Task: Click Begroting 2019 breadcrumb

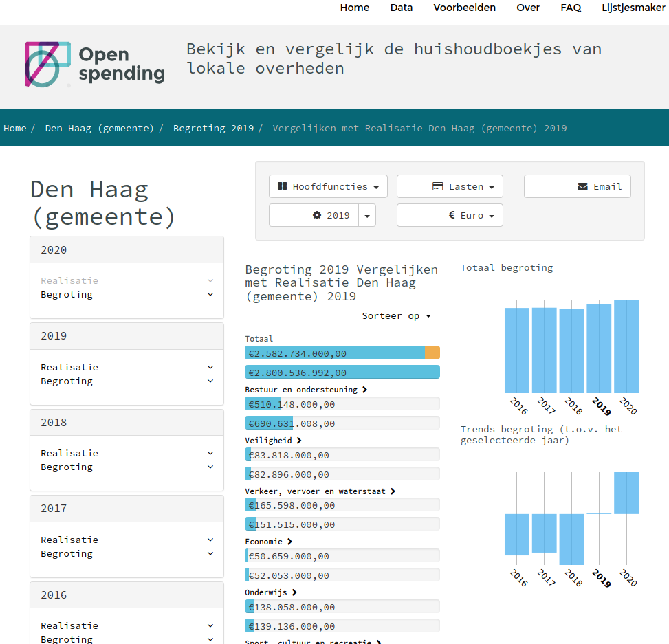Action: (x=213, y=128)
